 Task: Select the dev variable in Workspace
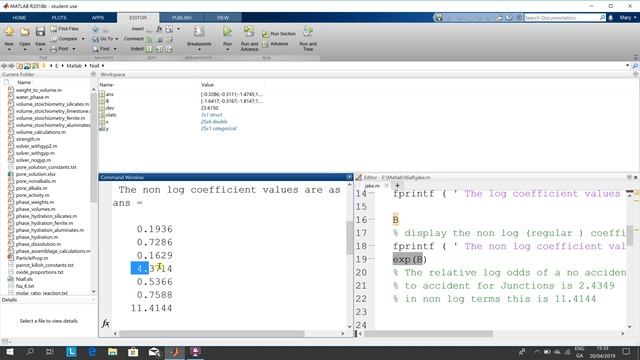[x=110, y=108]
